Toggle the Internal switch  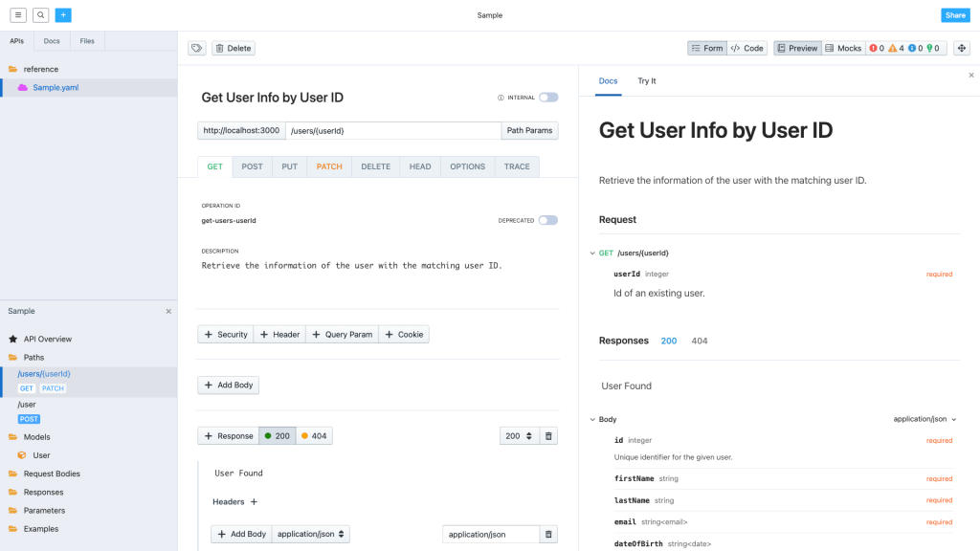point(548,98)
